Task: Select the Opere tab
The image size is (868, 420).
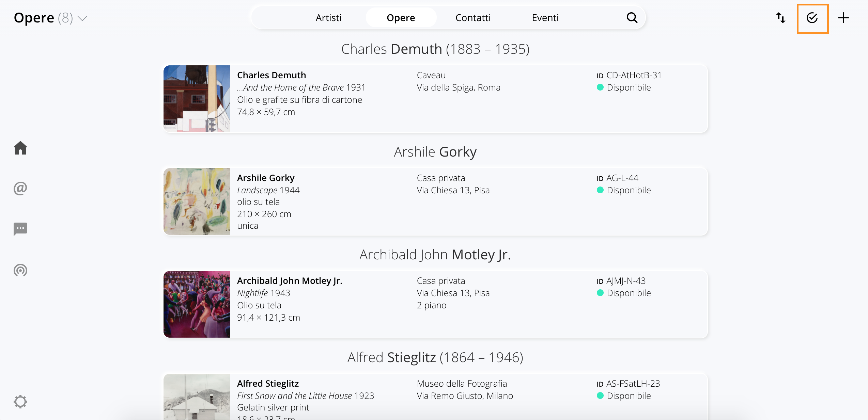Action: (x=401, y=18)
